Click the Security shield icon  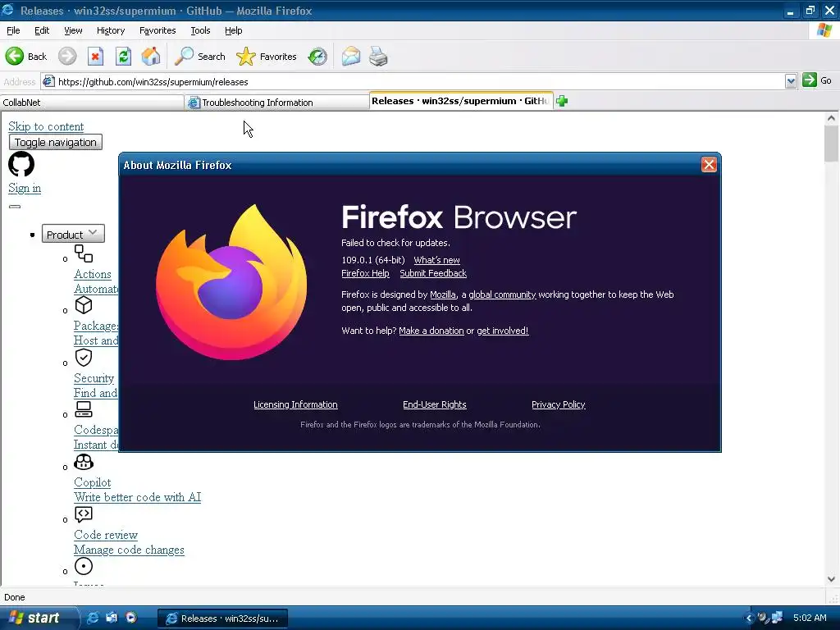[x=84, y=358]
